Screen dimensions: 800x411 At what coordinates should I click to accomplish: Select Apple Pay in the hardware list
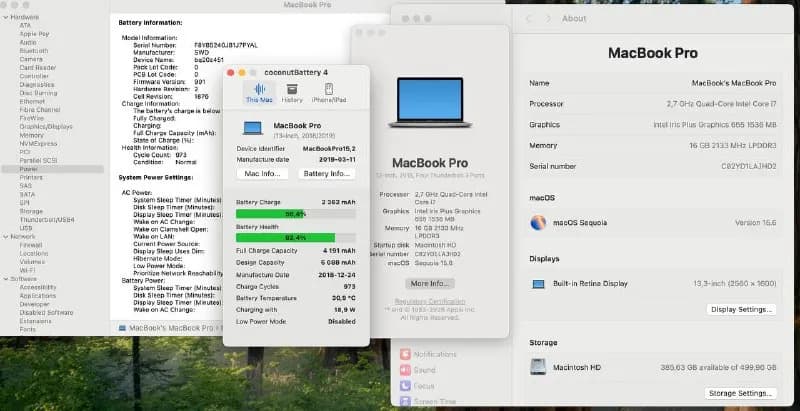tap(34, 34)
